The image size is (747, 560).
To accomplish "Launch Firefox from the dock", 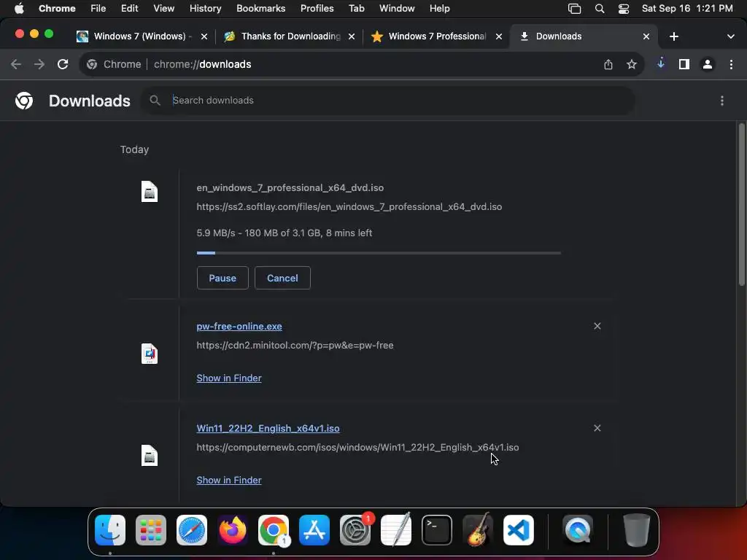I will (233, 530).
